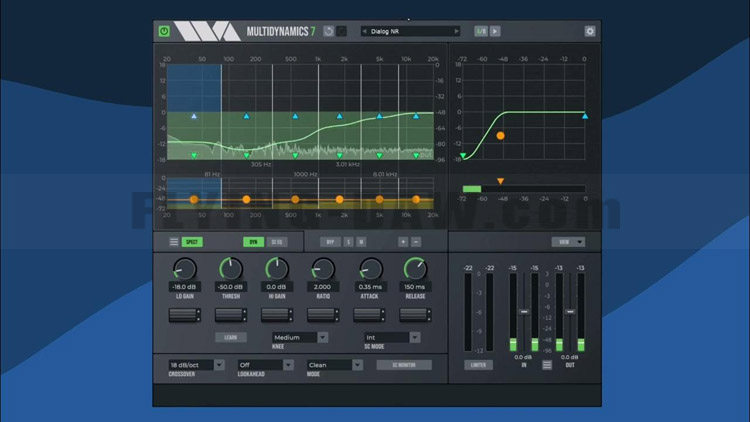Viewport: 750px width, 422px height.
Task: Click the blue hi gain triangle of band 1
Action: click(x=194, y=116)
